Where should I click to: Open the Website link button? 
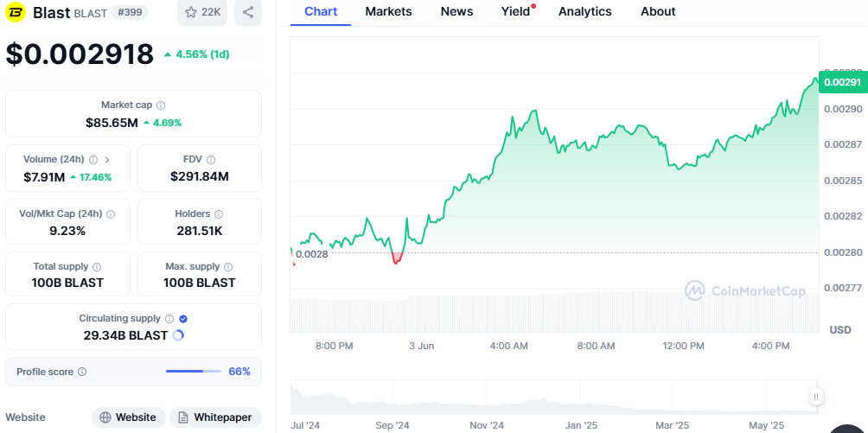(129, 417)
